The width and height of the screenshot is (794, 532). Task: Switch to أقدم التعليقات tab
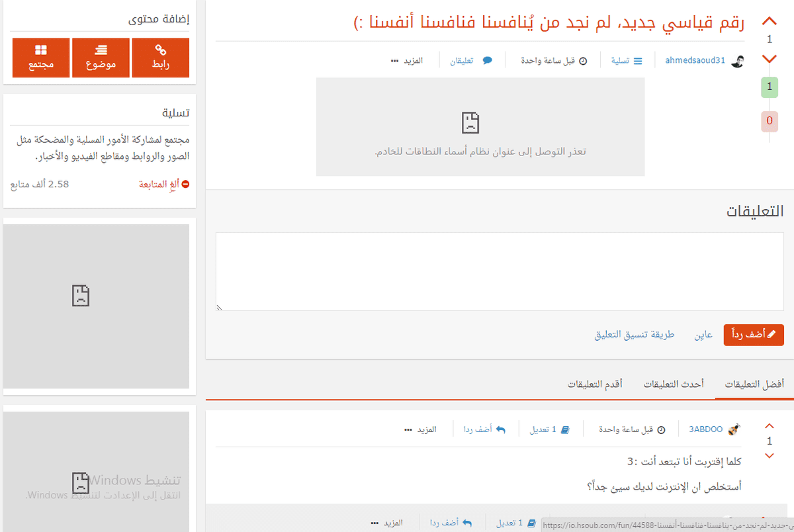595,384
